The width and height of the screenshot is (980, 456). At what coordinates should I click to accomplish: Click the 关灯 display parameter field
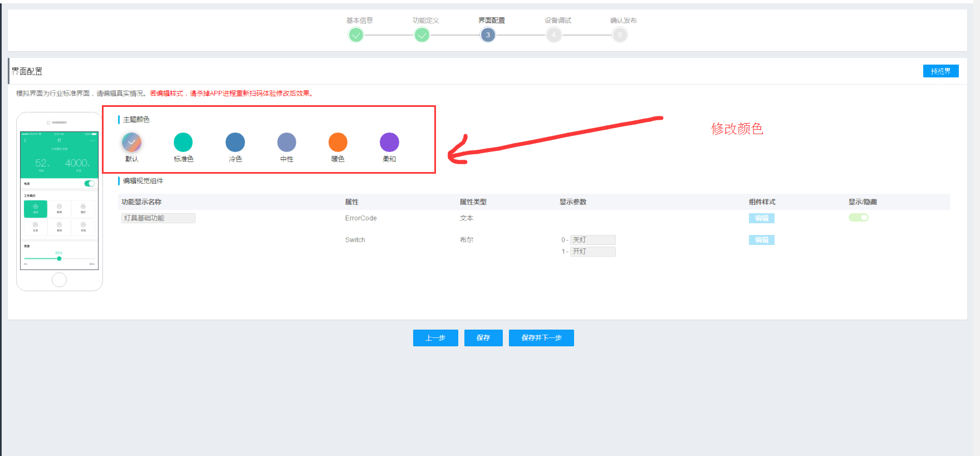pyautogui.click(x=593, y=240)
